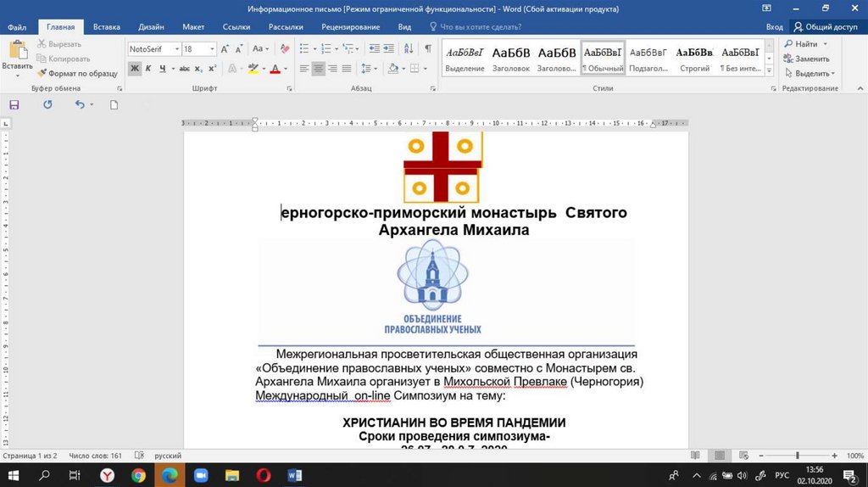Toggle the show paragraph marks (¶) button
This screenshot has height=487, width=868.
pyautogui.click(x=427, y=49)
